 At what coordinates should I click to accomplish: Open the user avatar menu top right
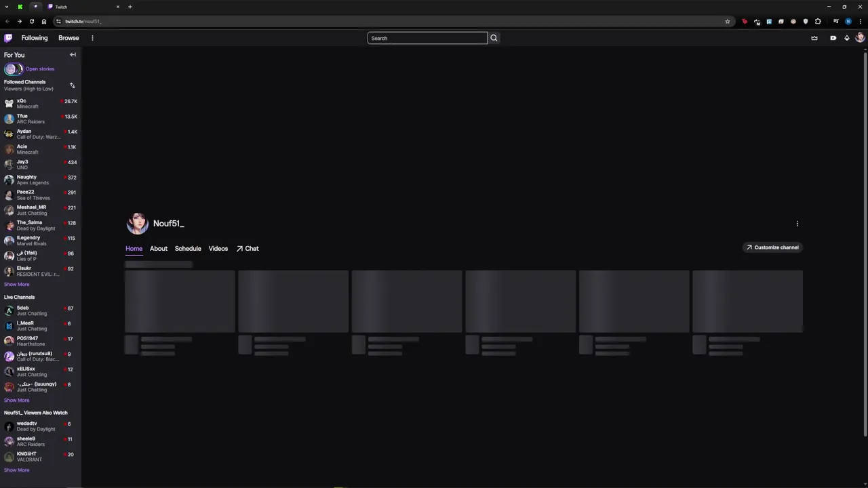(x=860, y=38)
